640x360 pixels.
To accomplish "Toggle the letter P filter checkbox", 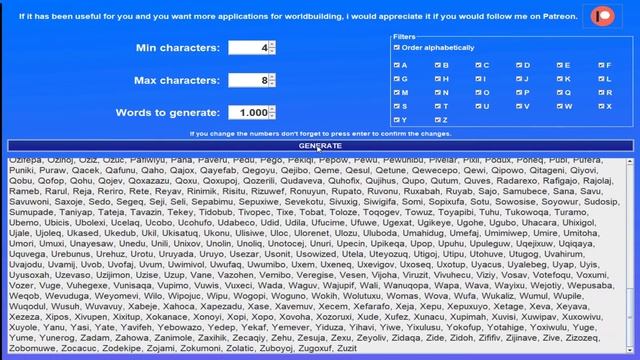I will (519, 93).
